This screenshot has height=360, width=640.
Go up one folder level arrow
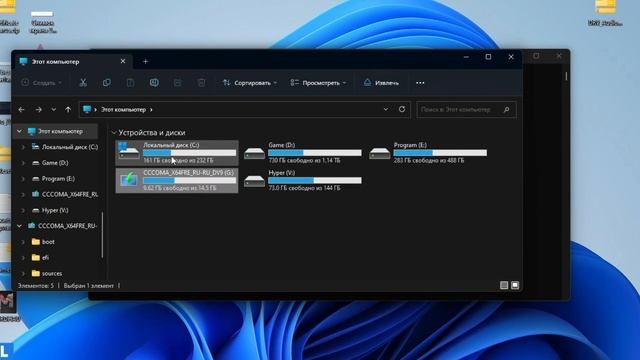[68, 109]
